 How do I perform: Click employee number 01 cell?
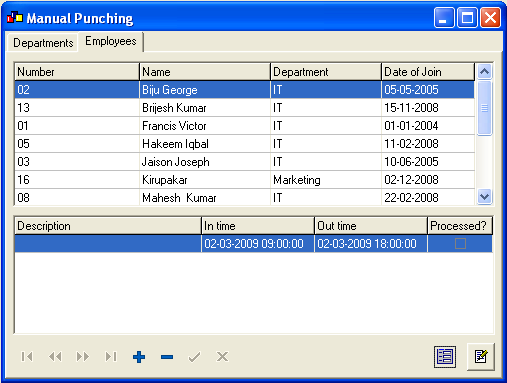[x=77, y=126]
